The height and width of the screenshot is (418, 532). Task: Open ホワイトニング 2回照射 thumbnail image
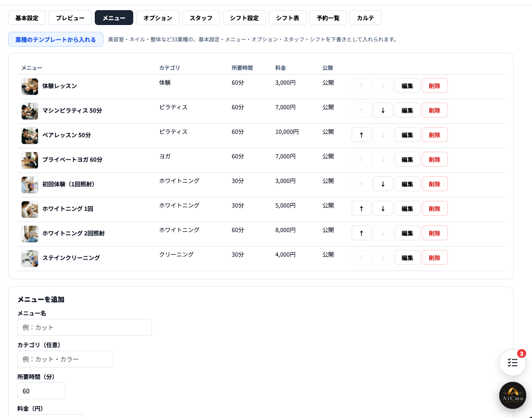pyautogui.click(x=30, y=234)
